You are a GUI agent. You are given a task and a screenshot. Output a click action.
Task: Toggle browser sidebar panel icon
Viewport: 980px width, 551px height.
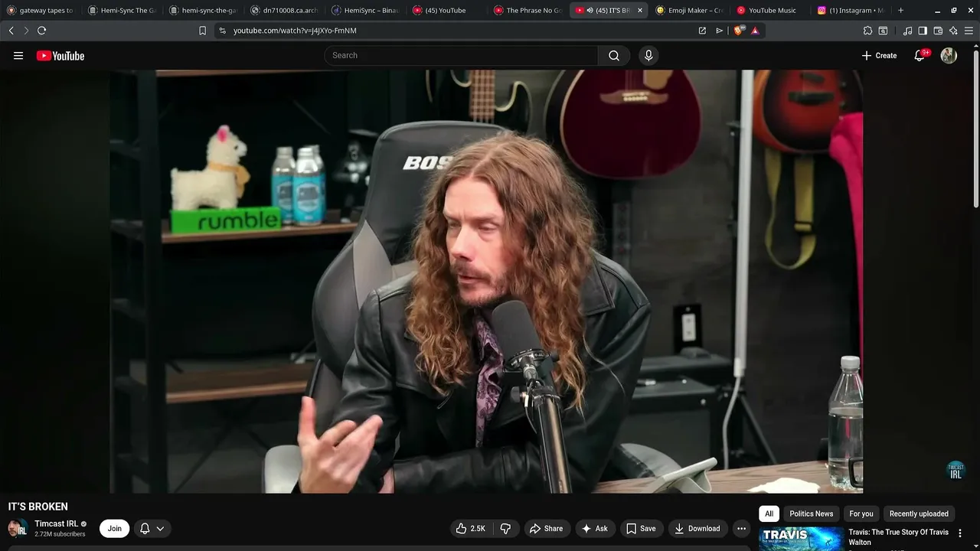tap(923, 31)
